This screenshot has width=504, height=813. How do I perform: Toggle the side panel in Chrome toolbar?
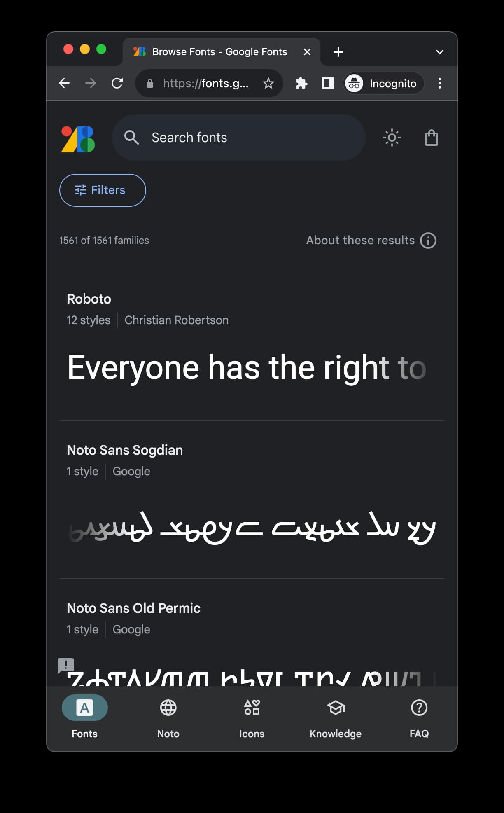click(327, 83)
